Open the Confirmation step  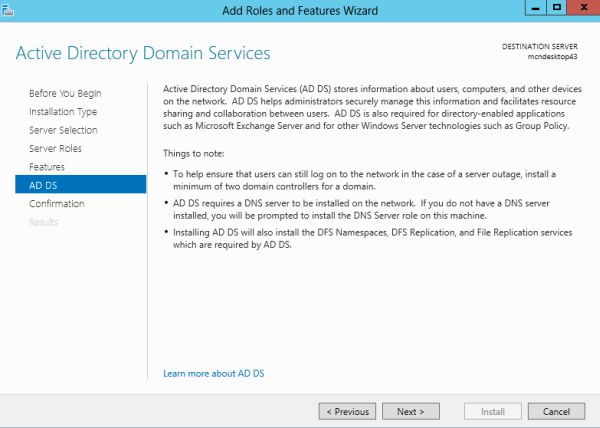pyautogui.click(x=57, y=203)
